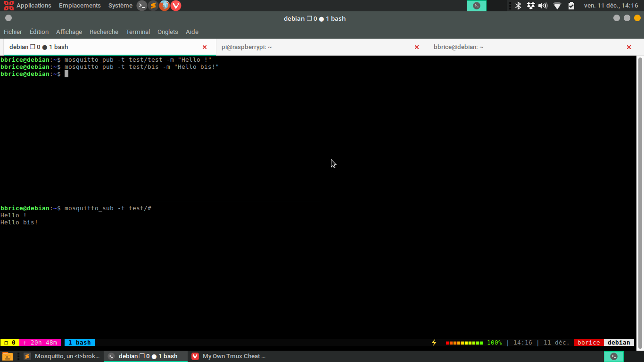Open the Applications menu
The image size is (644, 362).
pyautogui.click(x=28, y=6)
